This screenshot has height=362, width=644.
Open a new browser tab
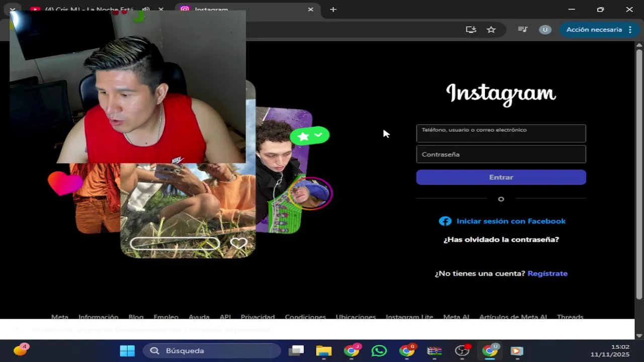[x=333, y=9]
